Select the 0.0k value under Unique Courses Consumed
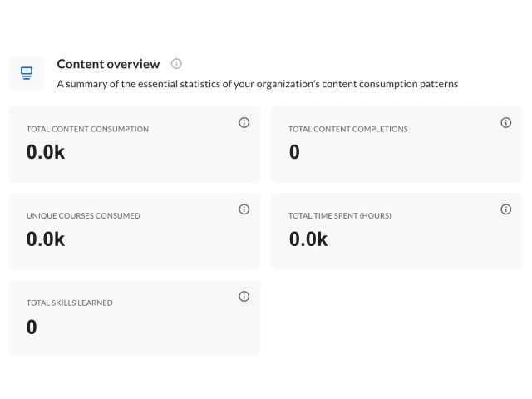This screenshot has height=399, width=532. pos(46,239)
